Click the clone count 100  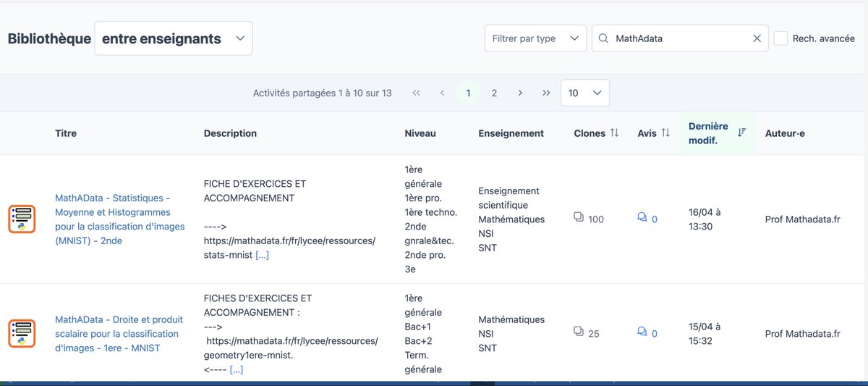pyautogui.click(x=596, y=219)
